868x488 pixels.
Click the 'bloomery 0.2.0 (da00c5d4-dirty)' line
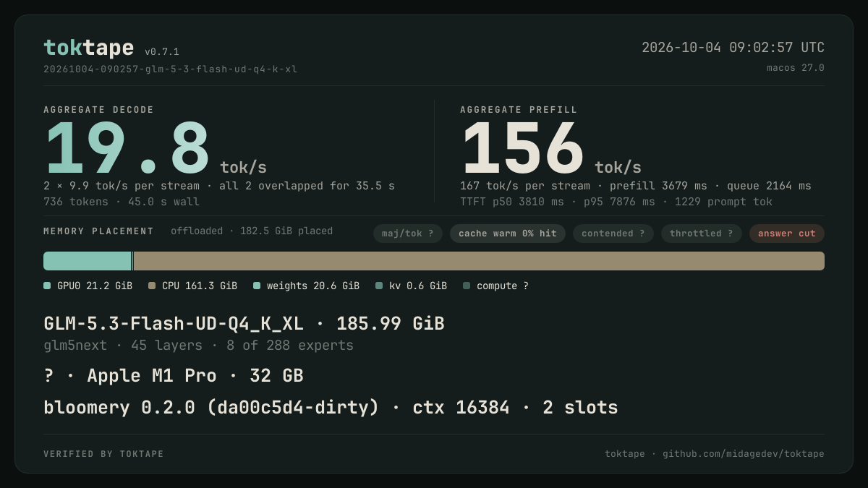331,408
